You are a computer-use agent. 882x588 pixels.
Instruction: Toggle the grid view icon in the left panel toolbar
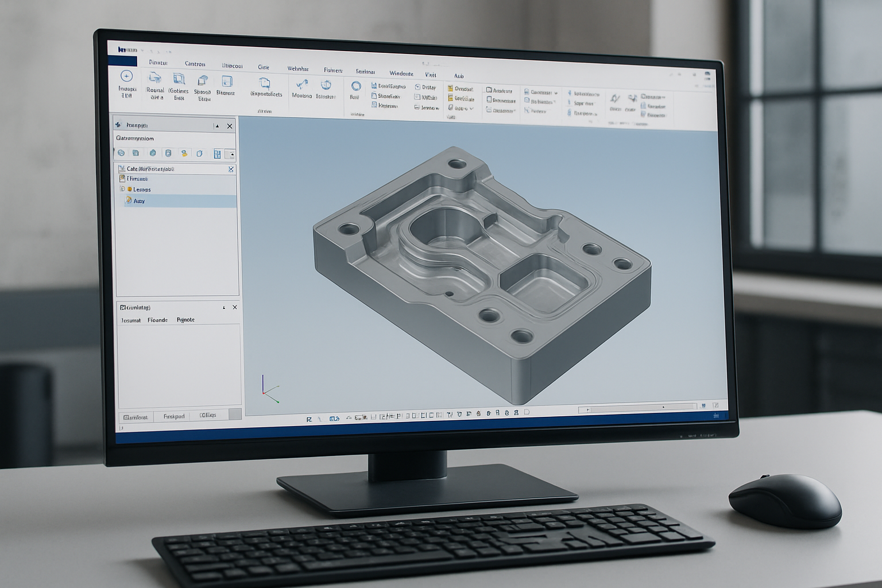click(217, 154)
